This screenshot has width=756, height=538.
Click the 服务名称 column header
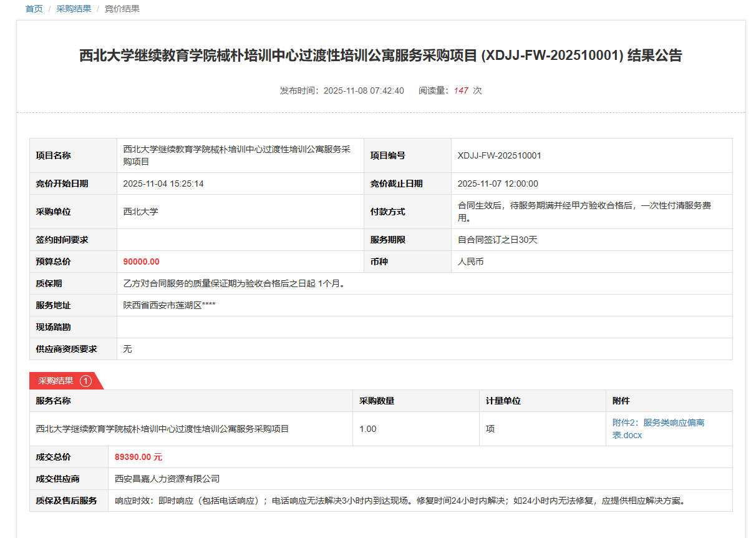[x=53, y=401]
